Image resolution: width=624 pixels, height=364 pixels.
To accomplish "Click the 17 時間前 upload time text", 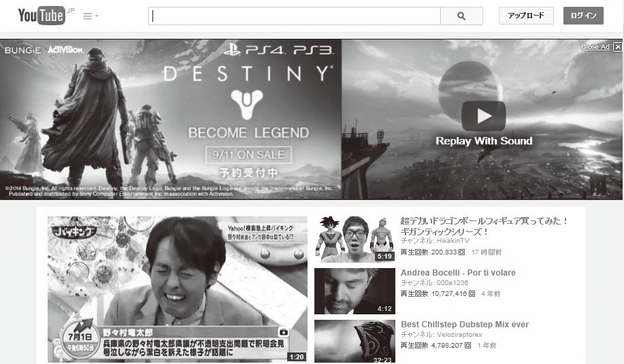I will 487,252.
